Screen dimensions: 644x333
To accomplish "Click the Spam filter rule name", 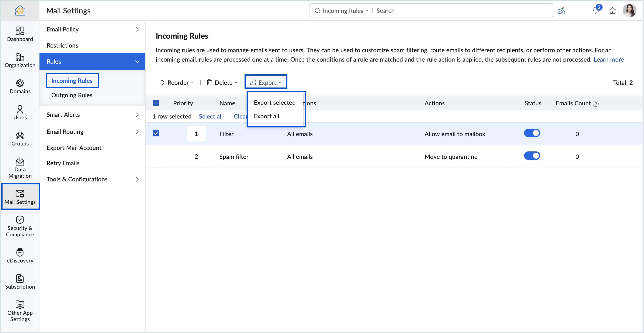I will [x=234, y=157].
